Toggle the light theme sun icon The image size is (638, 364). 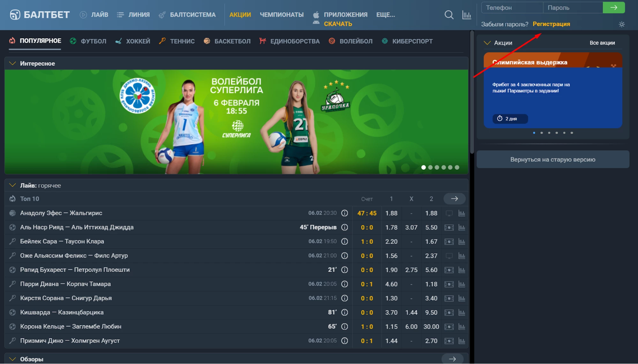pyautogui.click(x=621, y=24)
